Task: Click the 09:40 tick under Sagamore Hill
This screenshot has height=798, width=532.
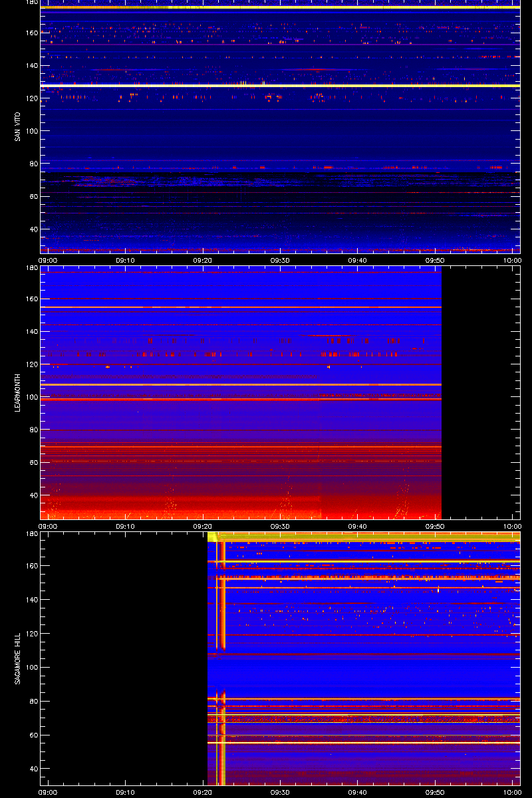Action: point(358,792)
